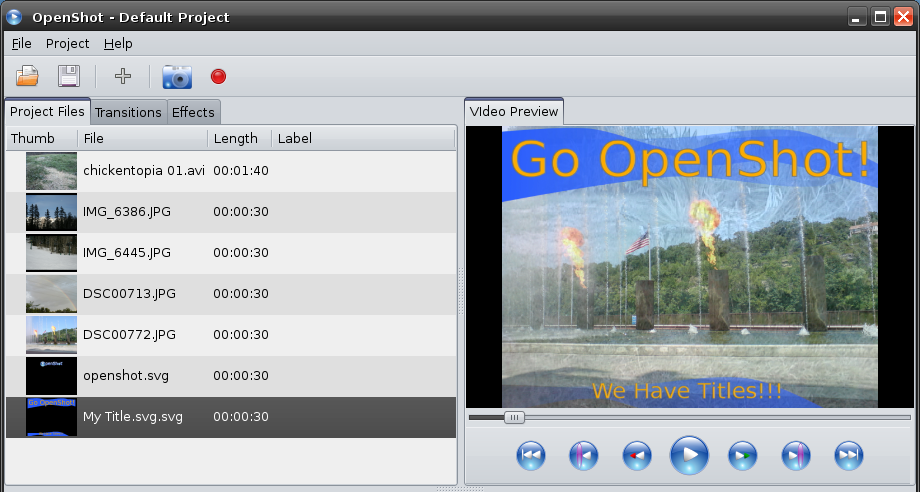
Task: Click the Save Project floppy disk icon
Action: pyautogui.click(x=68, y=76)
